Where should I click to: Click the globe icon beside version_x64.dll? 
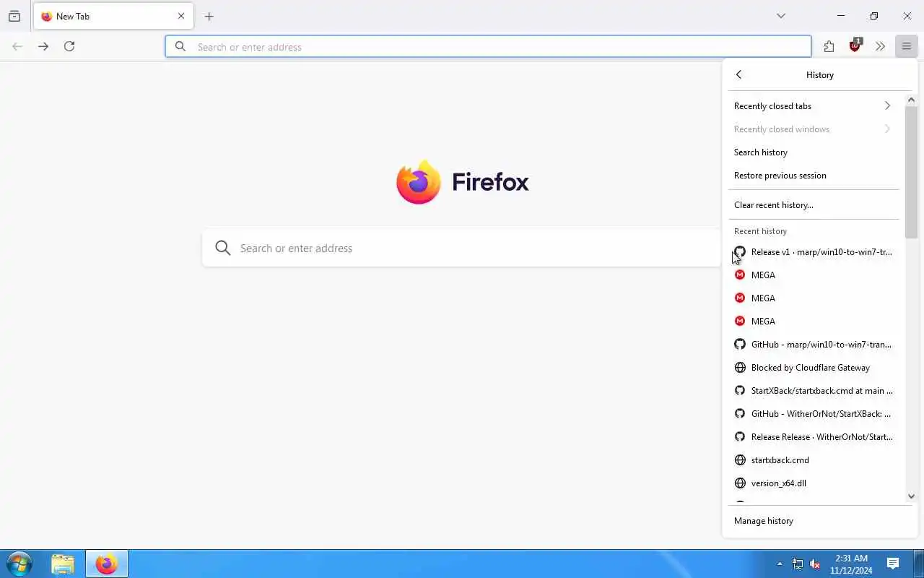[740, 483]
